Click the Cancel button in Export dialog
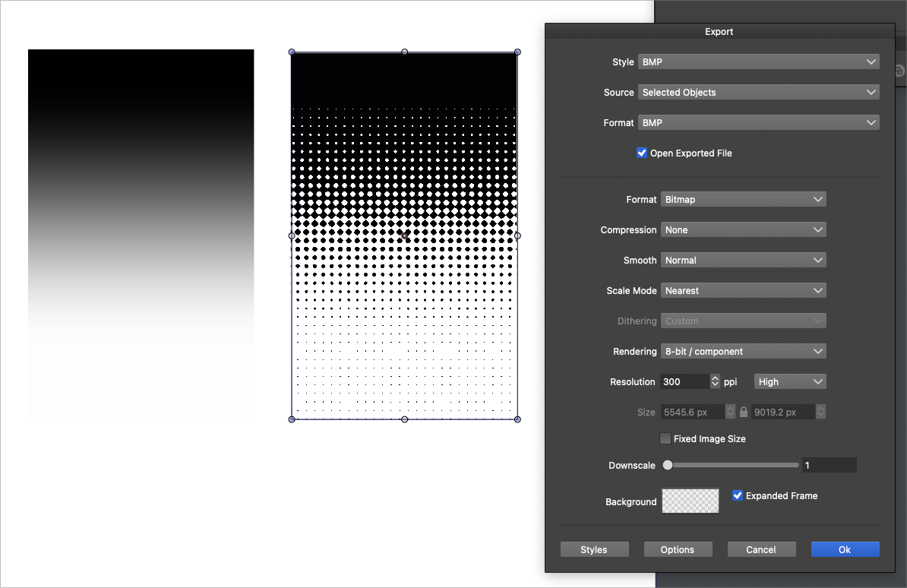Viewport: 907px width, 588px height. (761, 549)
